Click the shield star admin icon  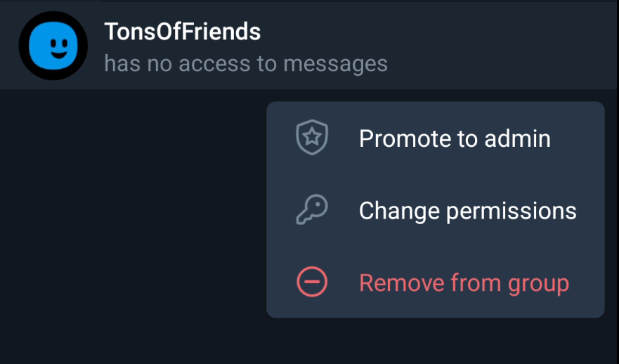pyautogui.click(x=312, y=138)
